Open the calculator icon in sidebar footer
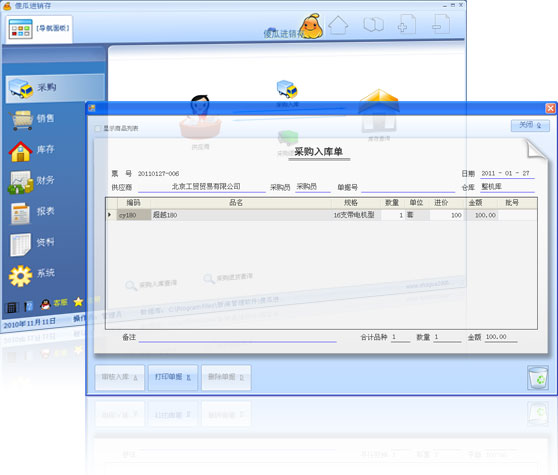 (11, 307)
